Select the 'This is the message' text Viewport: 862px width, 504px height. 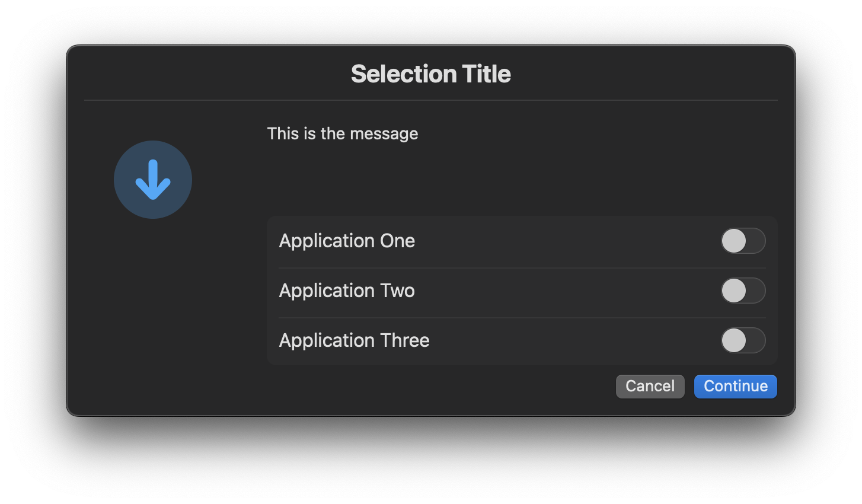pyautogui.click(x=343, y=133)
